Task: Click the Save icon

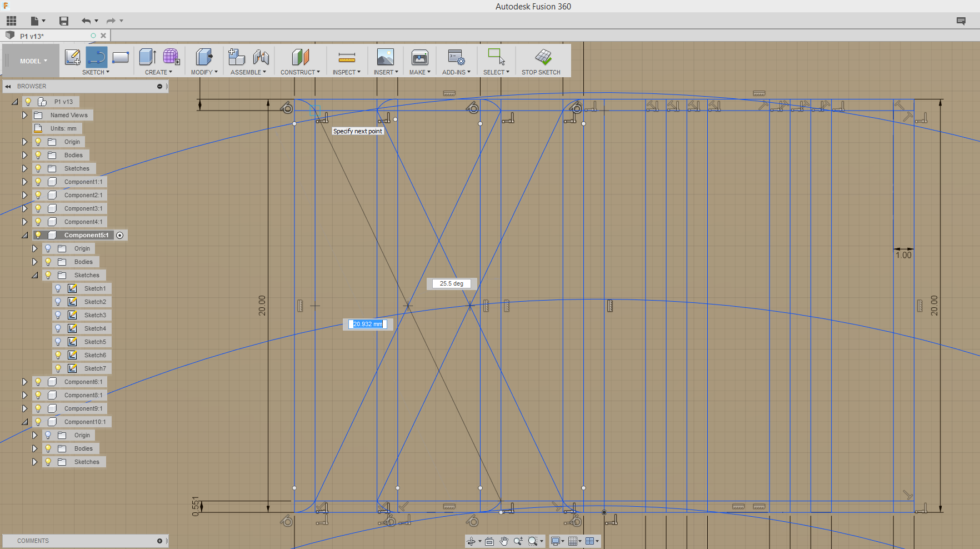Action: pyautogui.click(x=64, y=21)
